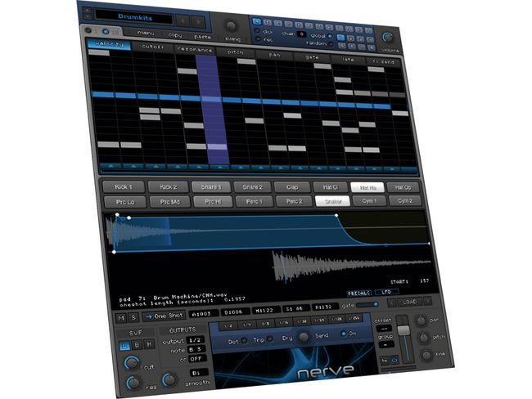Load the previous sample with left arrow
The height and width of the screenshot is (399, 532).
click(x=392, y=302)
